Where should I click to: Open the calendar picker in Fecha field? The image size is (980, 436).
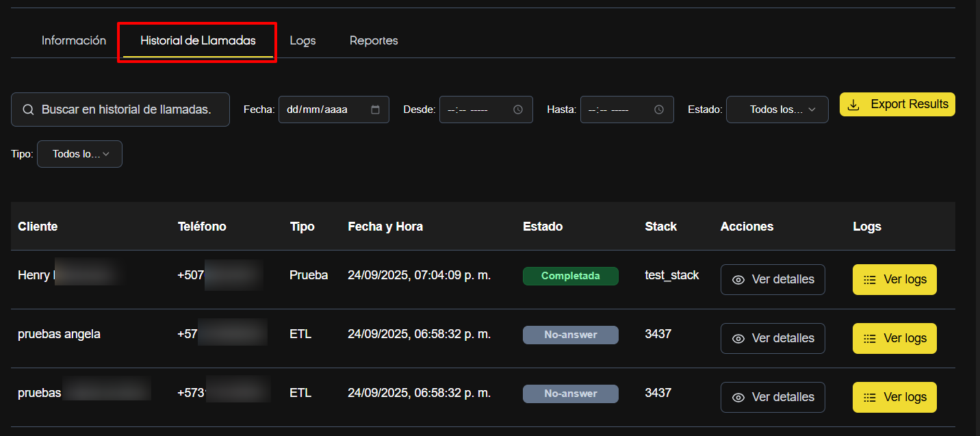[x=375, y=110]
